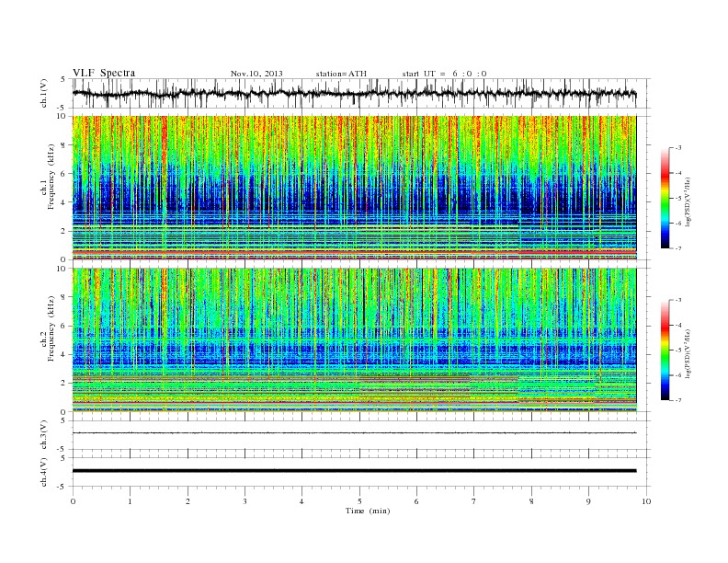Click the 'start UT = 6 :0 :0' text
728x563 pixels.
(x=444, y=74)
